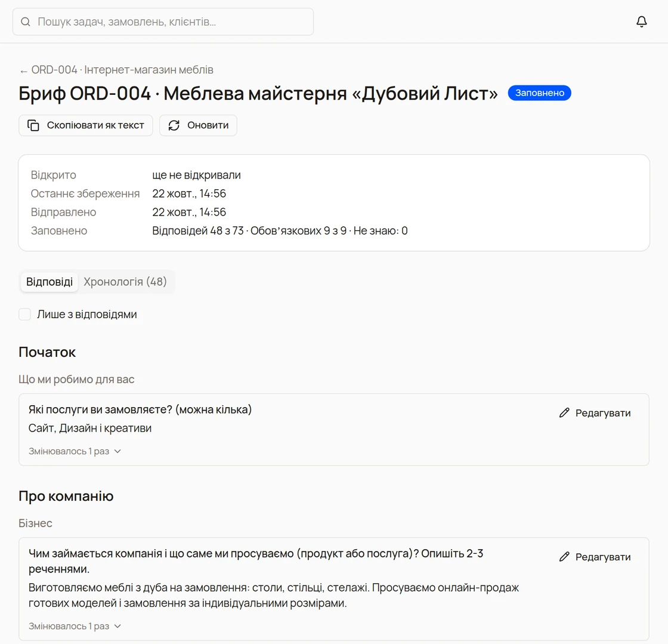Click the copy icon beside «Скопіювати як текст»
Image resolution: width=668 pixels, height=644 pixels.
[33, 125]
